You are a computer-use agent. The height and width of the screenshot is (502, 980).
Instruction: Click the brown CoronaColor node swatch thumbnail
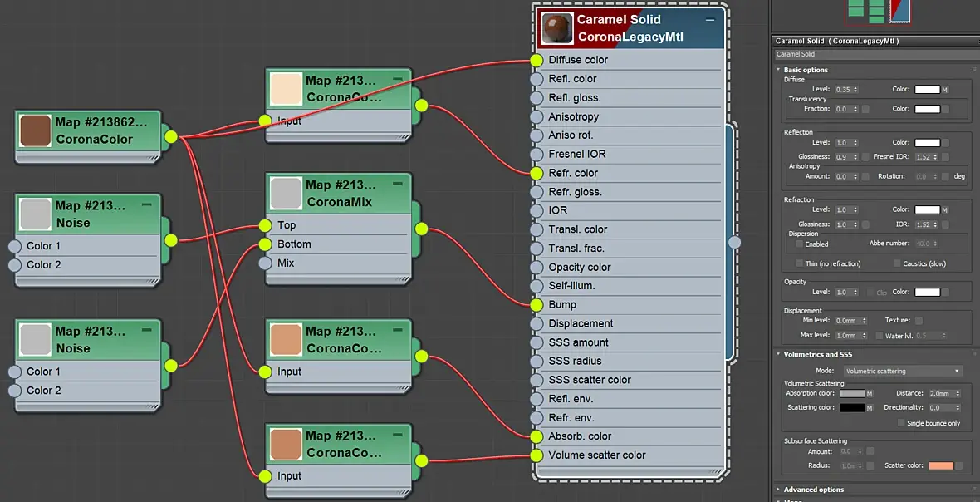(x=35, y=130)
